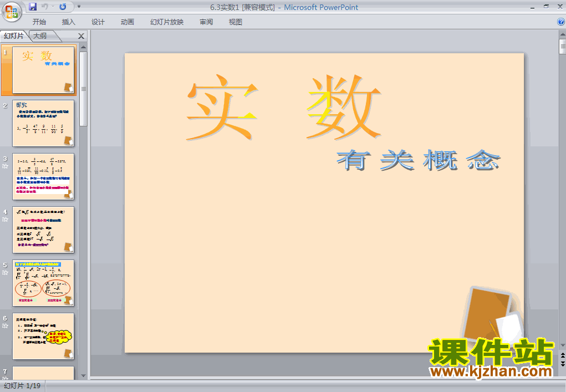Click main editor scroll down arrow

pyautogui.click(x=562, y=345)
